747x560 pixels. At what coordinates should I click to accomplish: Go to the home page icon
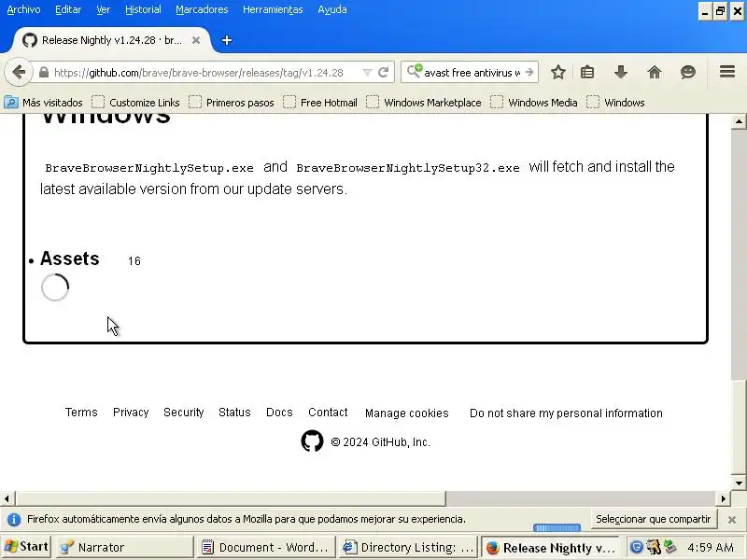[x=655, y=73]
